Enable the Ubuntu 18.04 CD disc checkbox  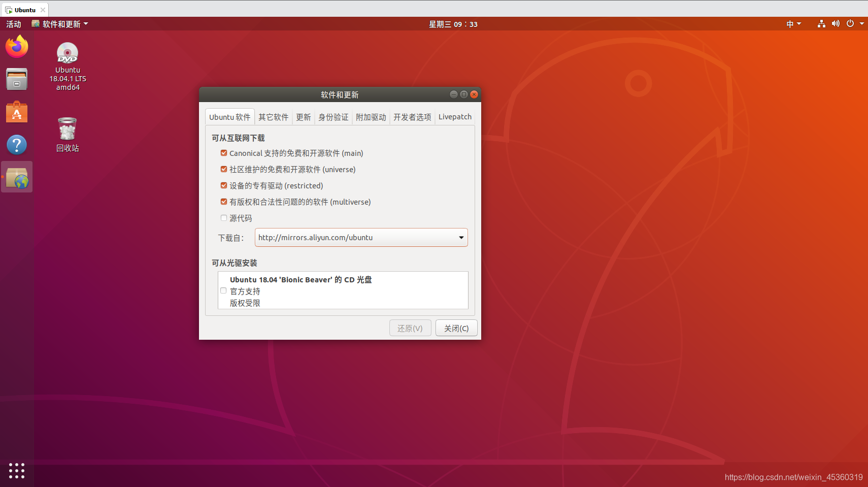point(223,290)
